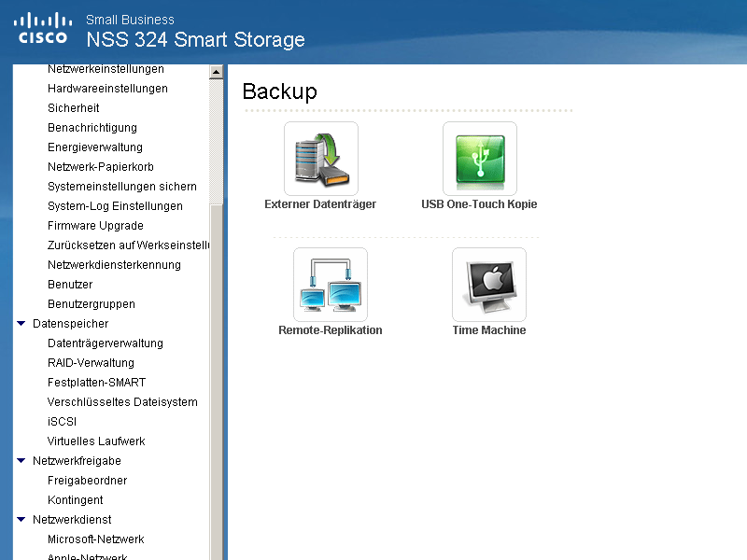Screen dimensions: 747x560
Task: Click the Time Machine text label
Action: (x=489, y=330)
